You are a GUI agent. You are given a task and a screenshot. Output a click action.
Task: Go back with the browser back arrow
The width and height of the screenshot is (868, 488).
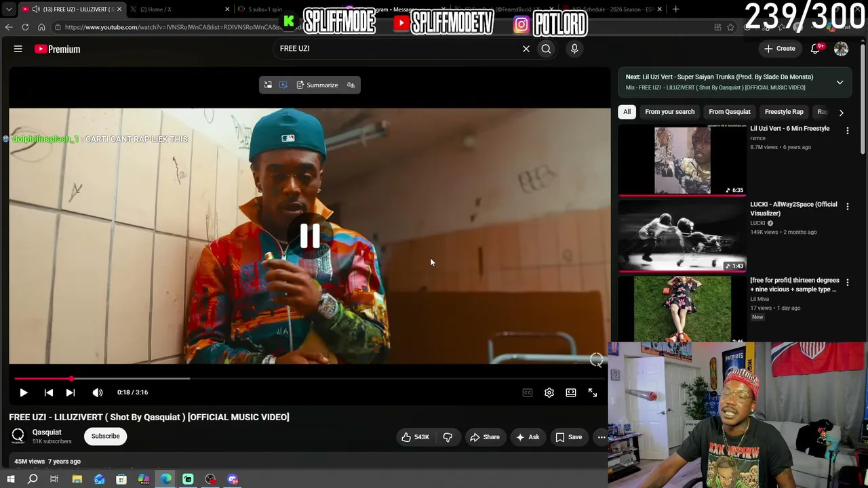point(9,27)
